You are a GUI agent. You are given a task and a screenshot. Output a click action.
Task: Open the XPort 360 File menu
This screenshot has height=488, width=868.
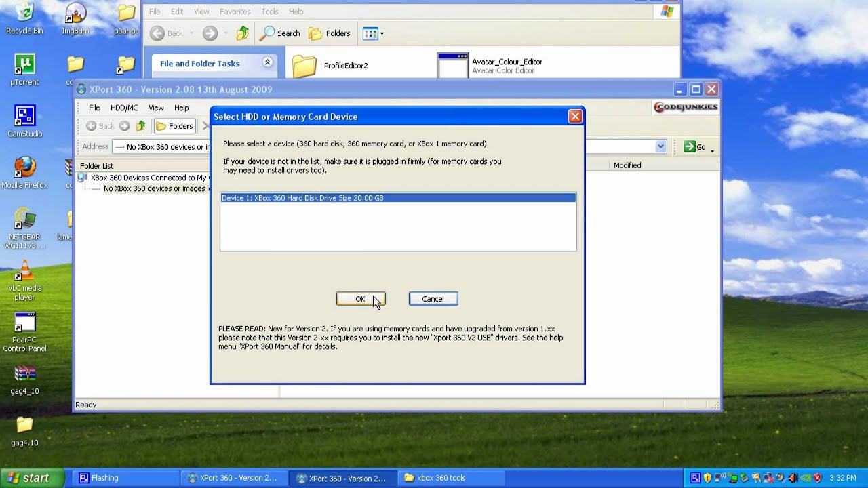tap(94, 108)
